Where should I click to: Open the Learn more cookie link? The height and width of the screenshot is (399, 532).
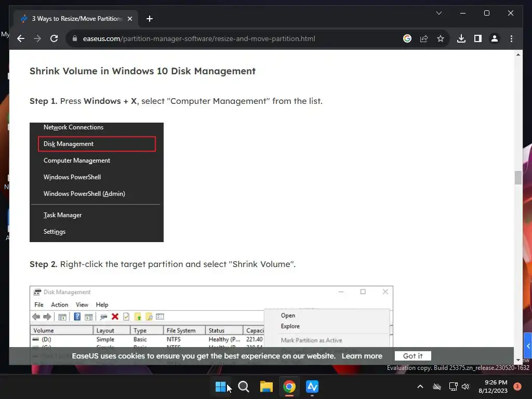coord(362,356)
